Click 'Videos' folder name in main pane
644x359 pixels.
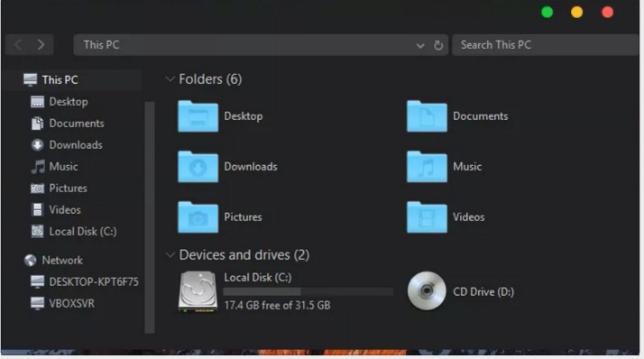click(469, 217)
